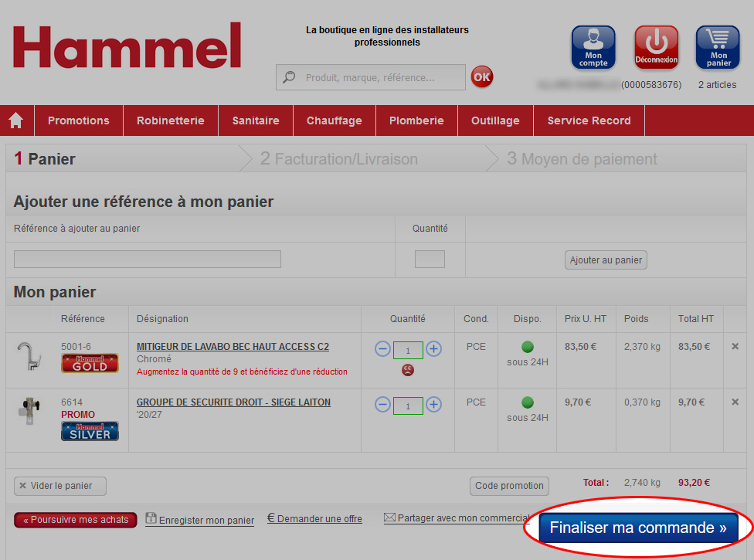This screenshot has width=754, height=560.
Task: Click Finaliser ma commande button
Action: pyautogui.click(x=638, y=528)
